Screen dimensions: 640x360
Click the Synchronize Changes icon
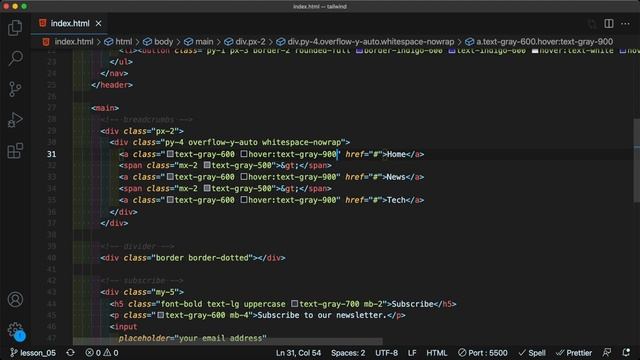coord(71,353)
